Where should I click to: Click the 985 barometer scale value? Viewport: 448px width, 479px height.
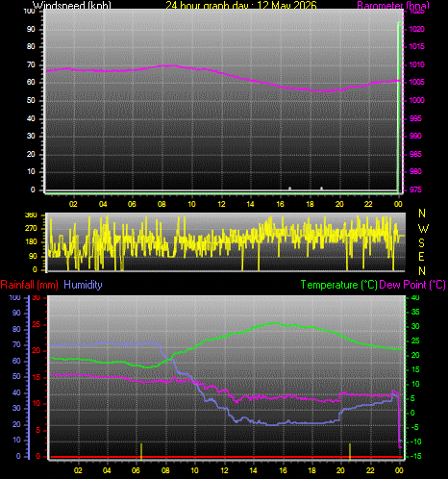pos(415,154)
